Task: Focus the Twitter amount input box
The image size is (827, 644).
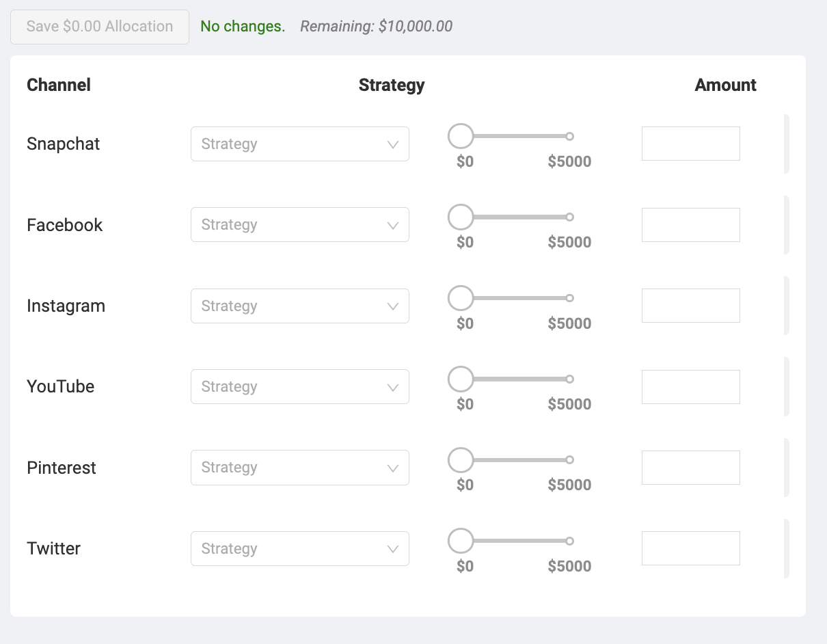Action: 690,548
